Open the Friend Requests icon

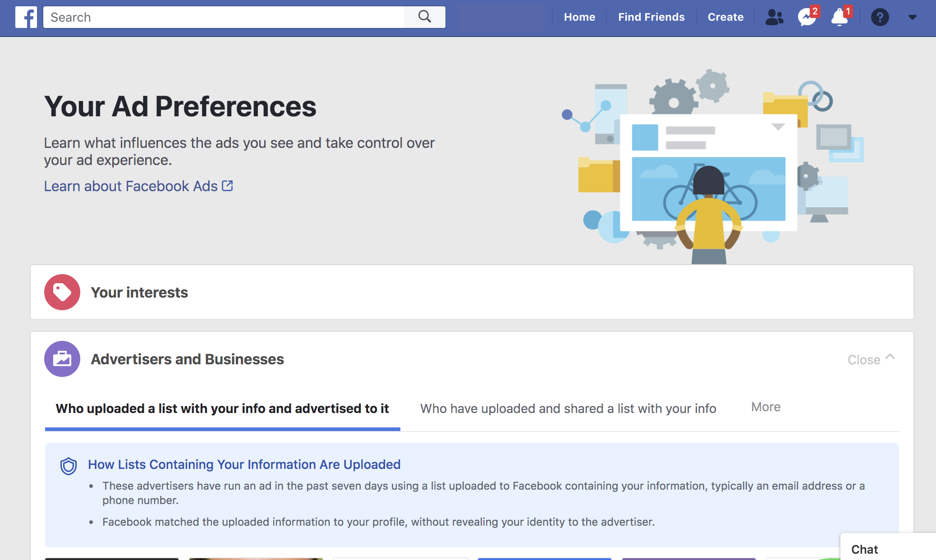(774, 17)
